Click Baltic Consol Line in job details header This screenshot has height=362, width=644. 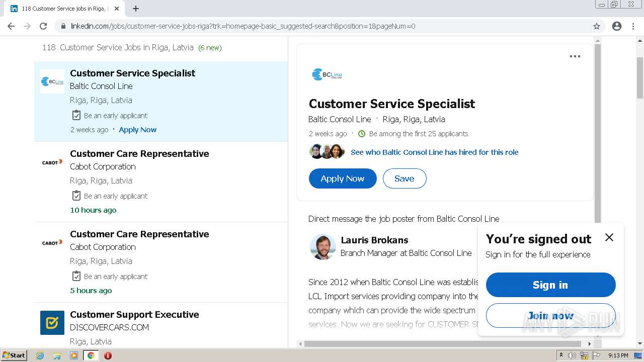pos(340,120)
